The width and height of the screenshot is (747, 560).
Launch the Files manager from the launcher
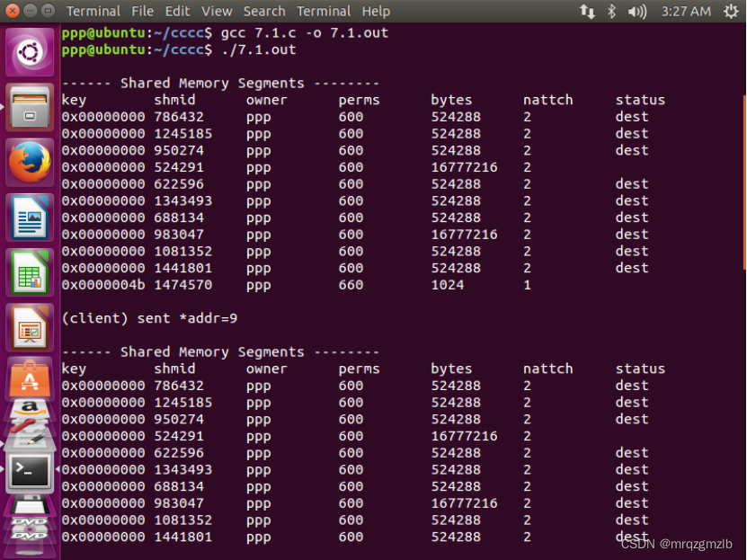(30, 107)
